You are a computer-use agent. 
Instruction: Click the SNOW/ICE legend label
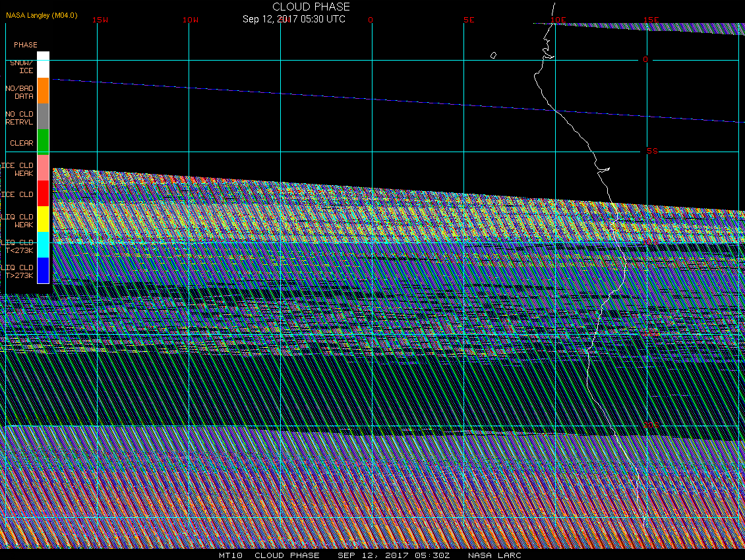(x=22, y=67)
